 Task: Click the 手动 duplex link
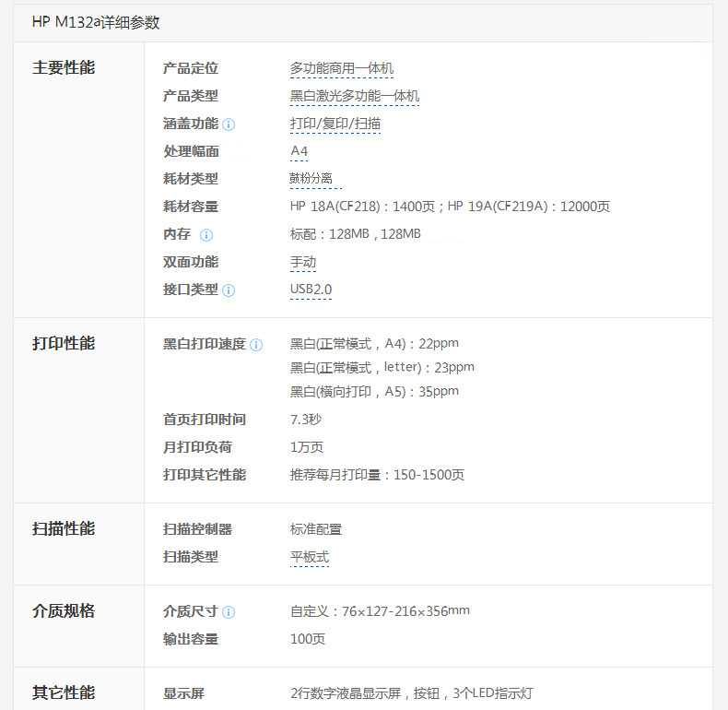coord(302,262)
